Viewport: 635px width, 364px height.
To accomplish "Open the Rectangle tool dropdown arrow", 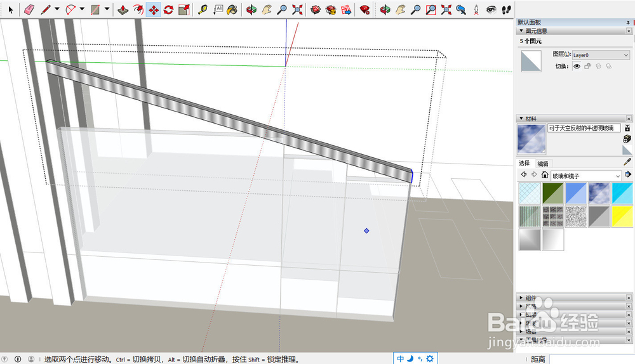I will [x=107, y=9].
